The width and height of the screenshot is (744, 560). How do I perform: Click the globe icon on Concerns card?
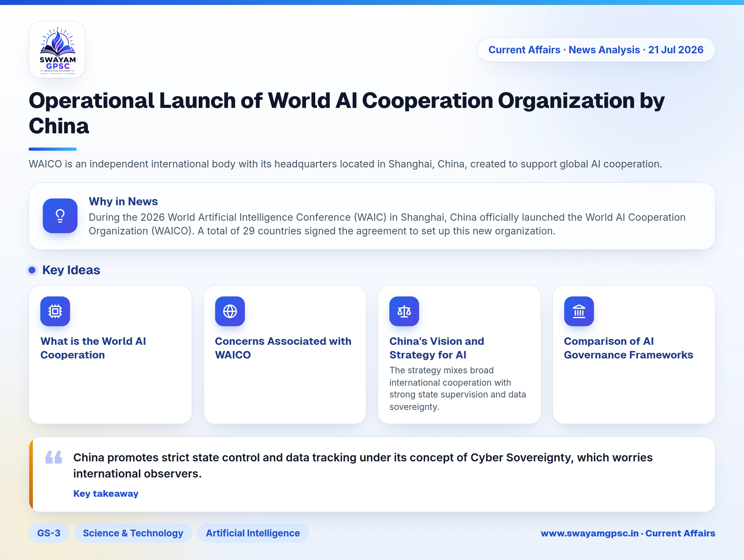click(230, 311)
